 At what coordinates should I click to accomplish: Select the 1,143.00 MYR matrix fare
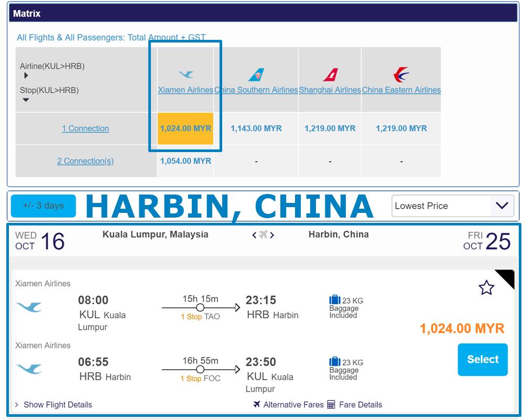point(256,128)
